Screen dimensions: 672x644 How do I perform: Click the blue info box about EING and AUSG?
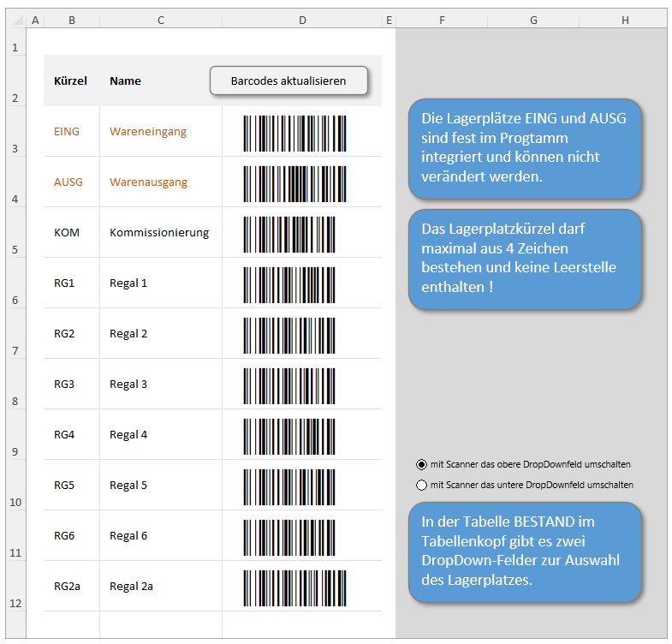coord(524,147)
